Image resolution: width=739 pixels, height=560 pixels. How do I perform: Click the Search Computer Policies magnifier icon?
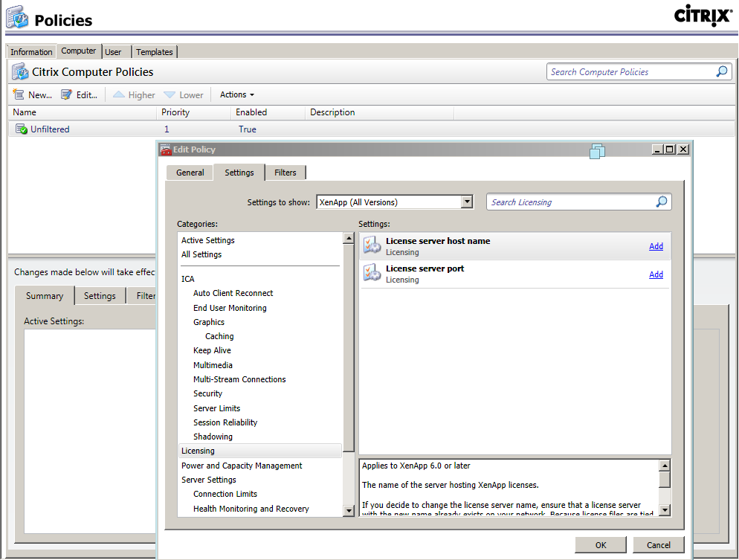pos(720,71)
